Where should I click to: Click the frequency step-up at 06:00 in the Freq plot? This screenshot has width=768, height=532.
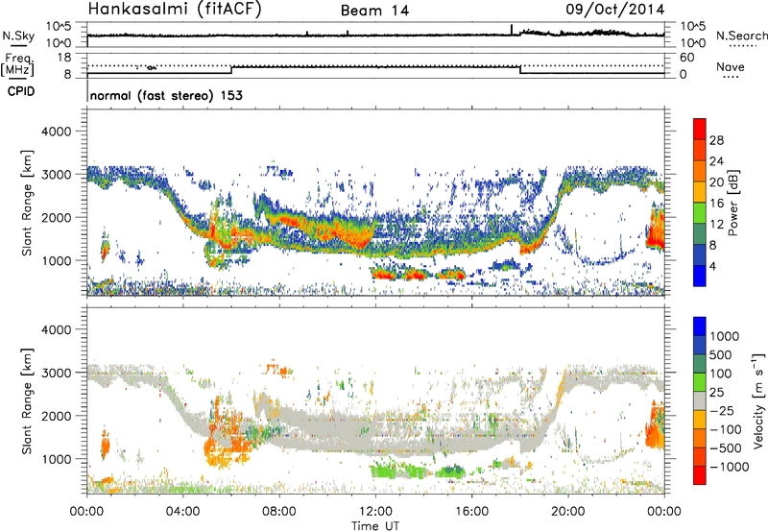pyautogui.click(x=231, y=70)
